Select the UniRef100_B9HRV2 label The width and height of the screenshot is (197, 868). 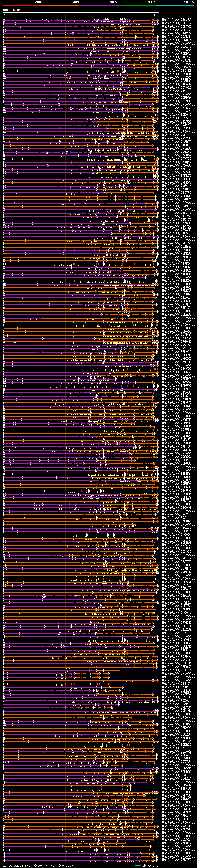tap(177, 183)
